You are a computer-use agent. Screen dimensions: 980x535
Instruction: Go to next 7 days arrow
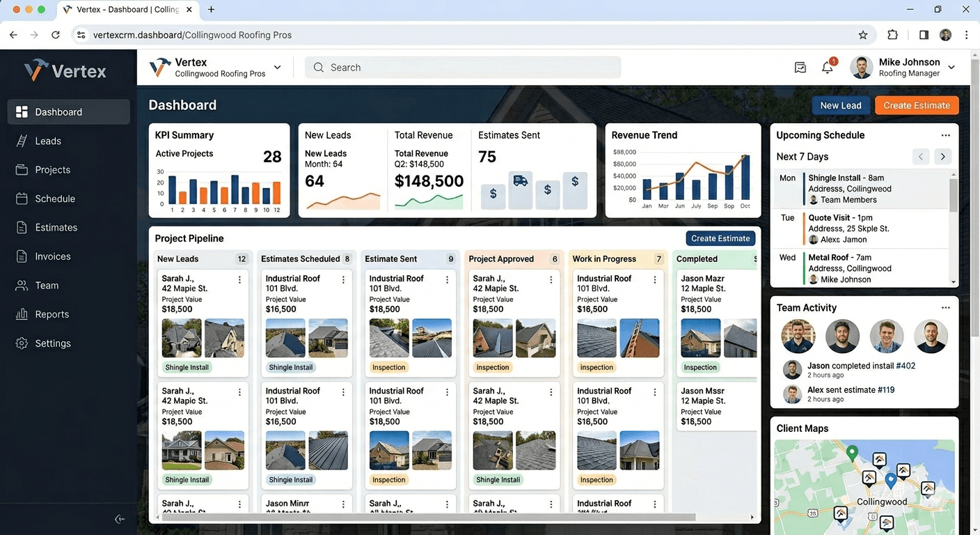(x=943, y=157)
